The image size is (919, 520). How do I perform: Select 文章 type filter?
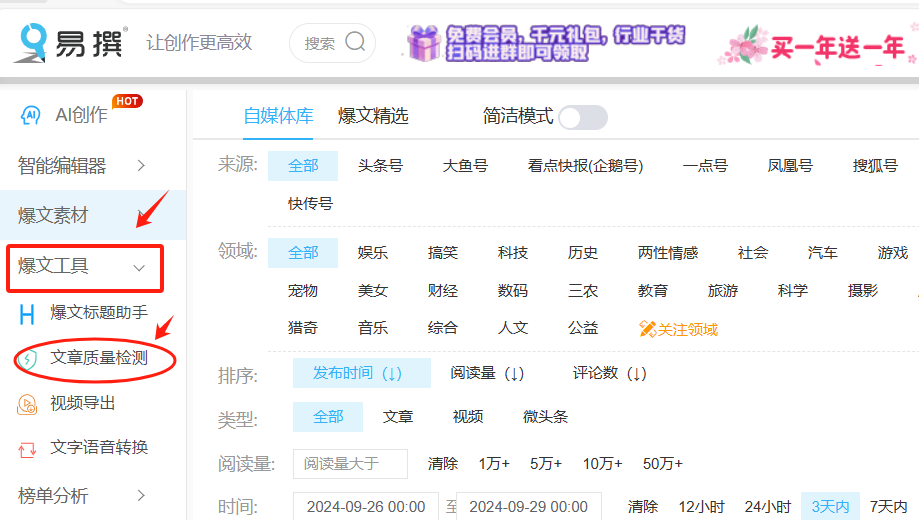[398, 417]
